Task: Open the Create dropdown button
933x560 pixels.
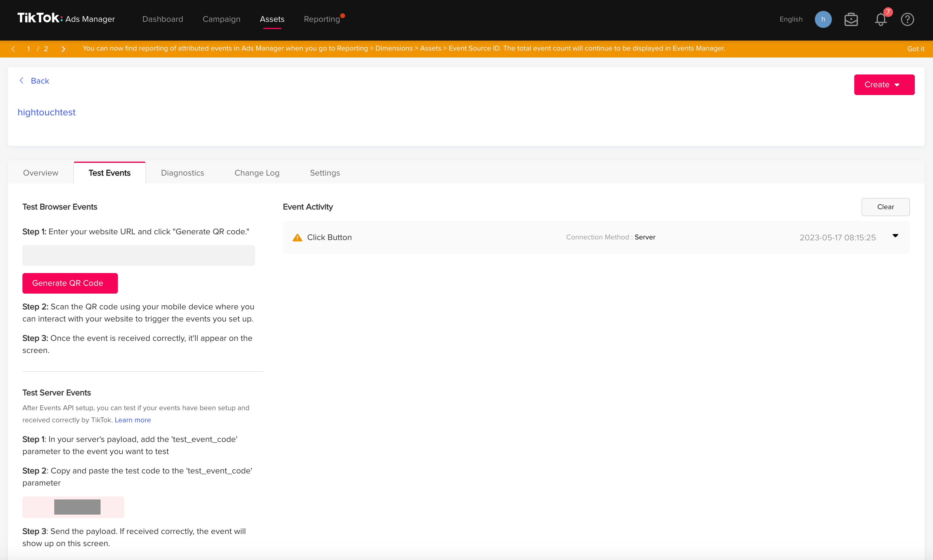Action: click(884, 84)
